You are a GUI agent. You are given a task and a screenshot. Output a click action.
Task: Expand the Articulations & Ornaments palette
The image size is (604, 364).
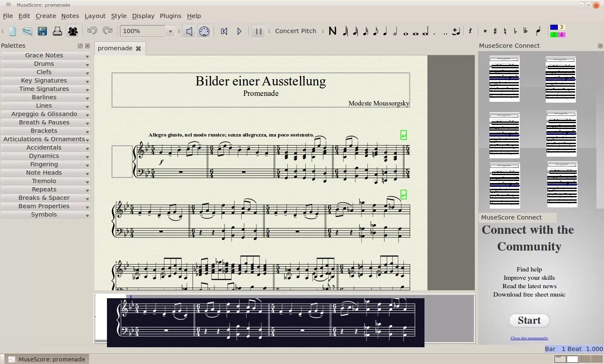point(45,139)
